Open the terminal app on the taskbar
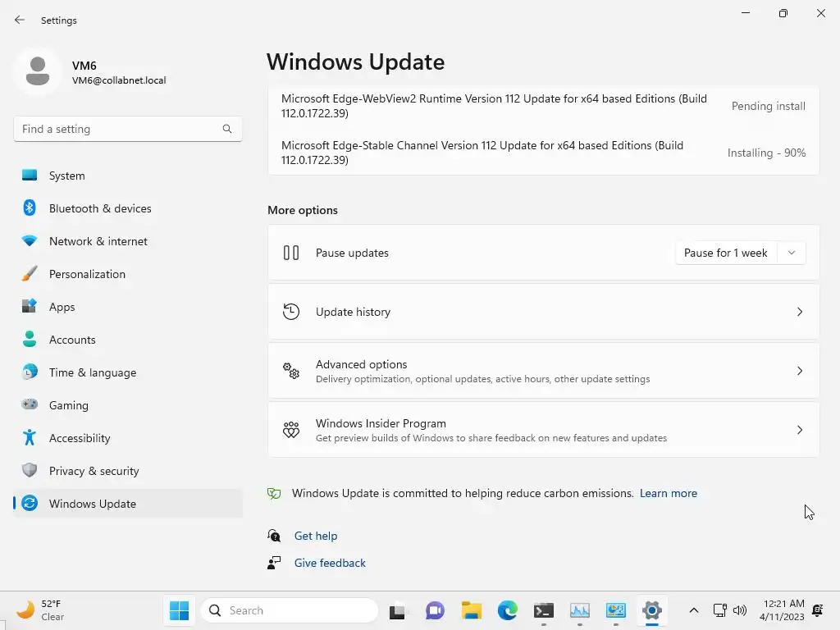The width and height of the screenshot is (840, 630). click(x=544, y=610)
